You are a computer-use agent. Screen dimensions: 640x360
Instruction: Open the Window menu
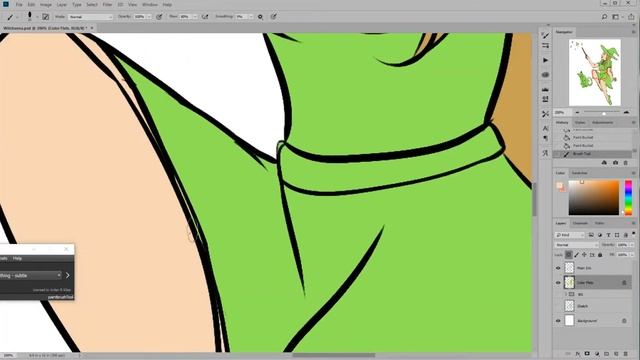(150, 4)
